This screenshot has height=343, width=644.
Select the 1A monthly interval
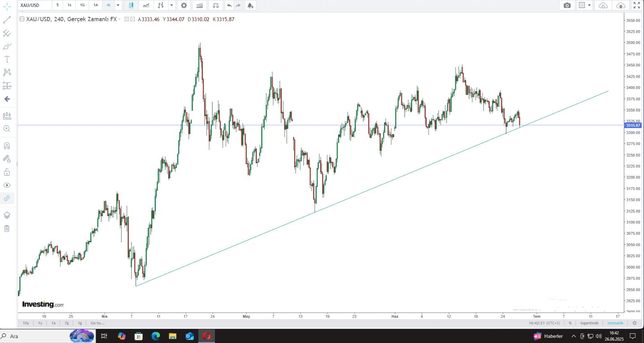pyautogui.click(x=95, y=5)
